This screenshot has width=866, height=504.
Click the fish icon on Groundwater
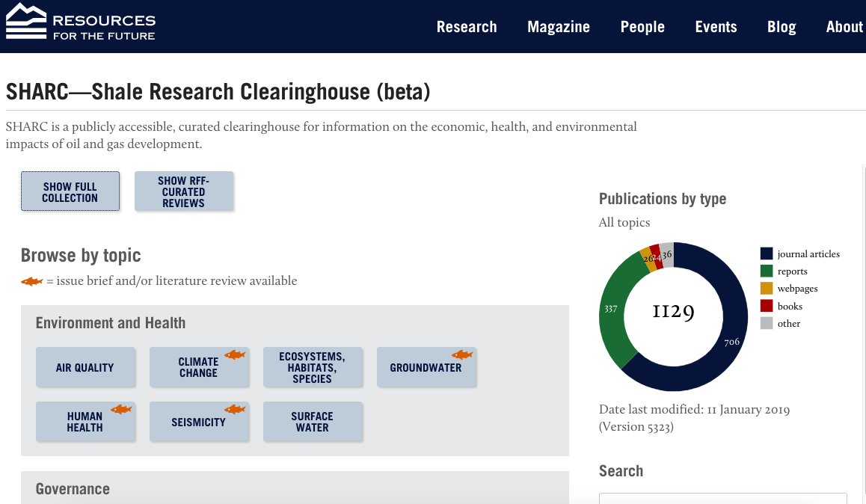coord(462,354)
